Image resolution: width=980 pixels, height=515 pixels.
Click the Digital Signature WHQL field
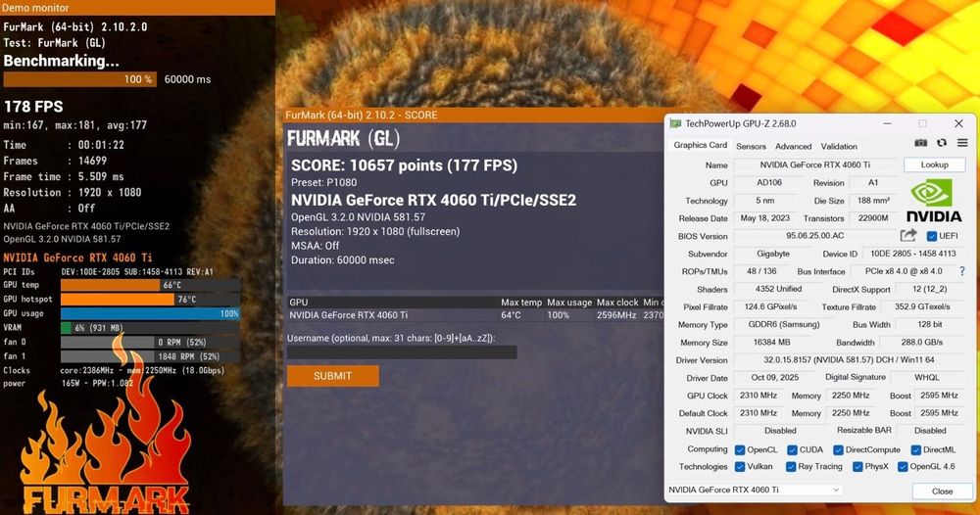[x=926, y=378]
